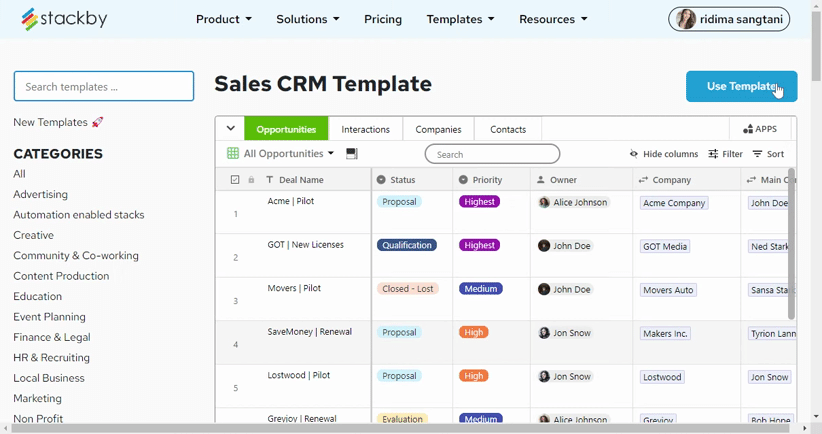Screen dimensions: 822x434
Task: Expand the Solutions menu dropdown
Action: point(308,19)
